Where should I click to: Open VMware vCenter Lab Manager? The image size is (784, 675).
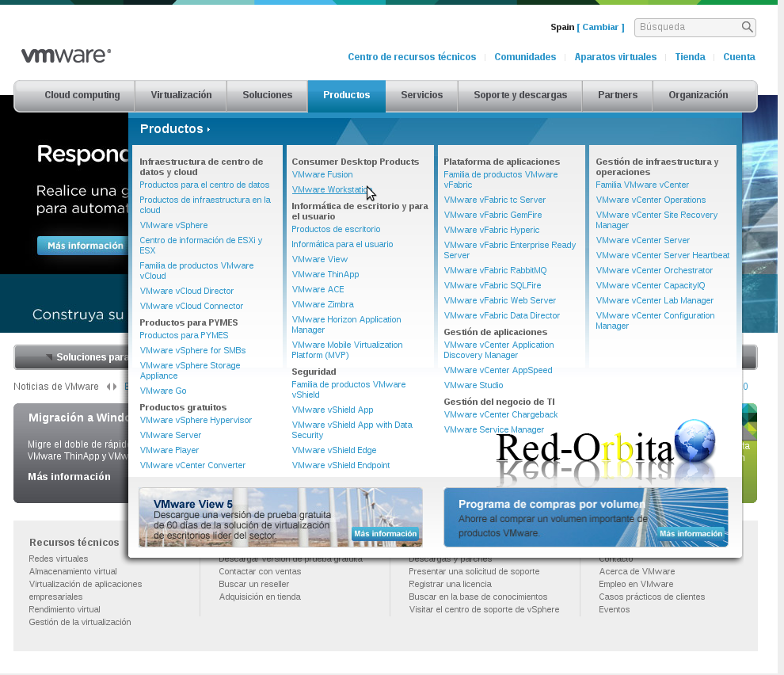(x=654, y=300)
